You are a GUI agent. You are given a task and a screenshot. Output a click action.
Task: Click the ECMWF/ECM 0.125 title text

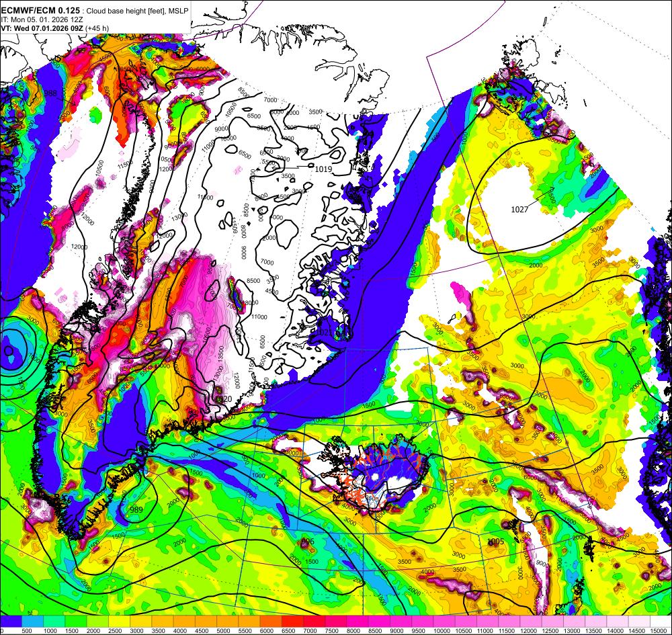40,11
